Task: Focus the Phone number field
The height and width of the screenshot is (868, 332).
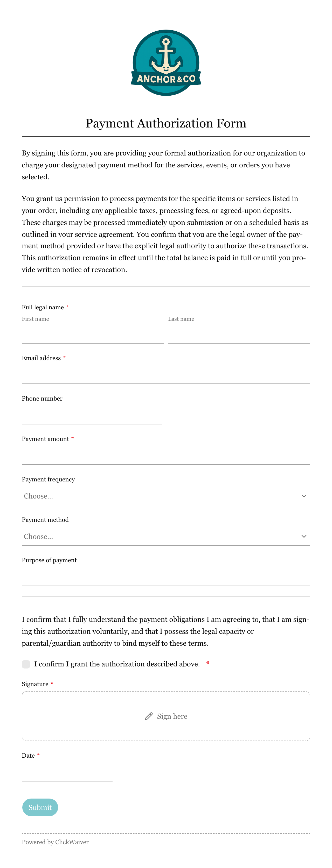Action: pyautogui.click(x=92, y=415)
